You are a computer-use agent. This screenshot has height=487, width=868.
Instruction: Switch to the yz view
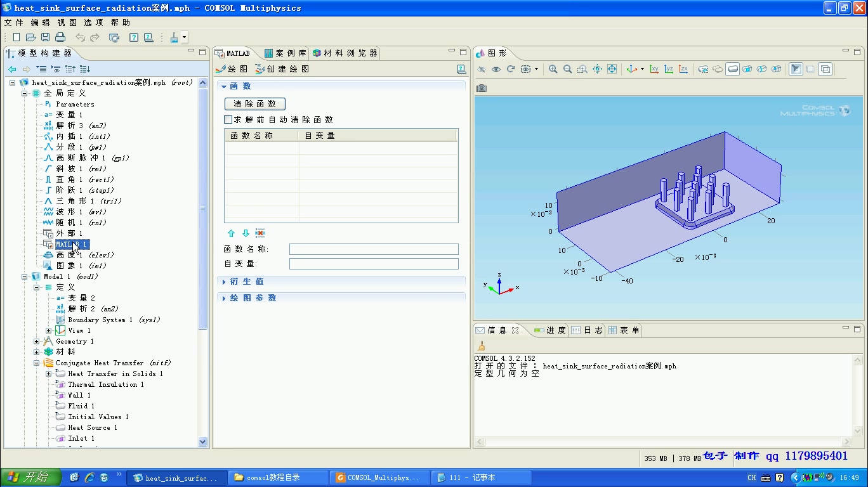[x=669, y=69]
